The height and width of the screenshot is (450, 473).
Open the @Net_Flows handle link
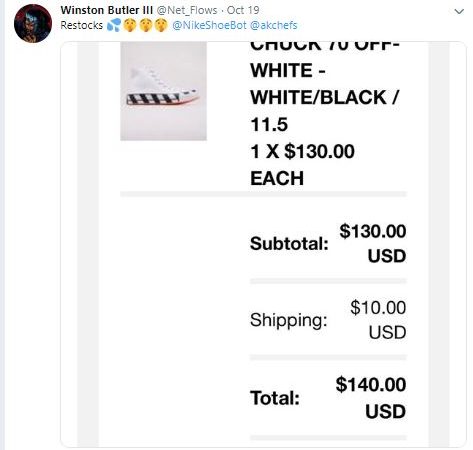[187, 10]
